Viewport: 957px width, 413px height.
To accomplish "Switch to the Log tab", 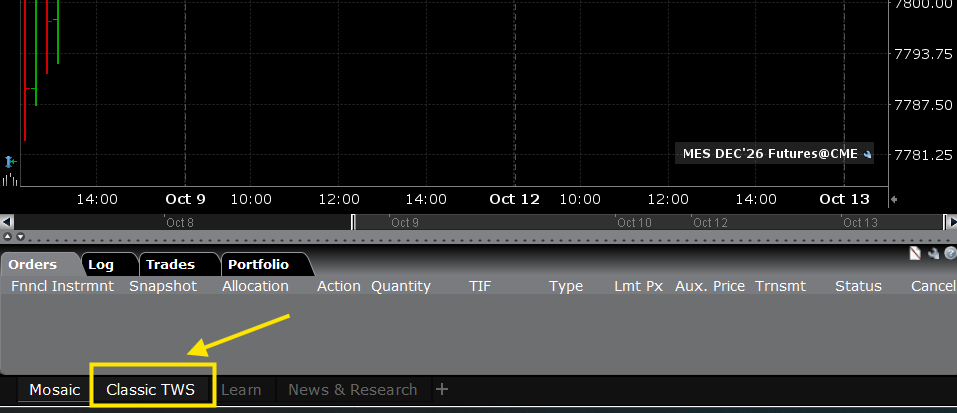I will 101,265.
